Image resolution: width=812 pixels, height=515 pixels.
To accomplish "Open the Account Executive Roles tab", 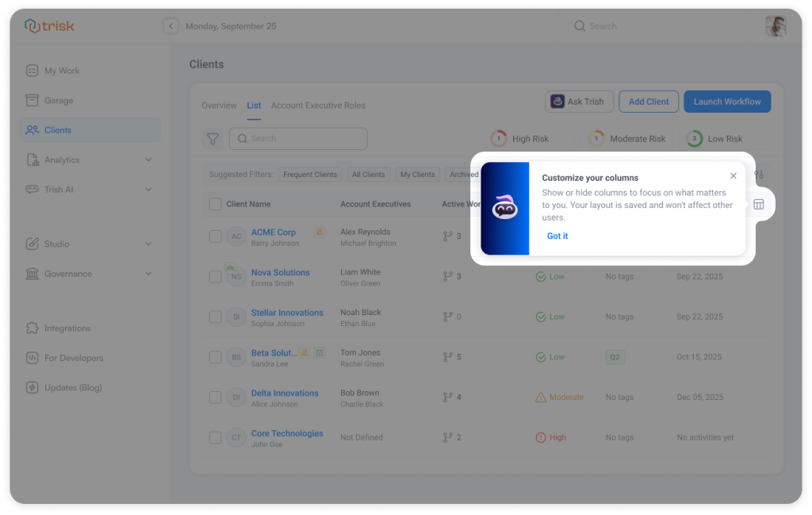I will [x=317, y=105].
